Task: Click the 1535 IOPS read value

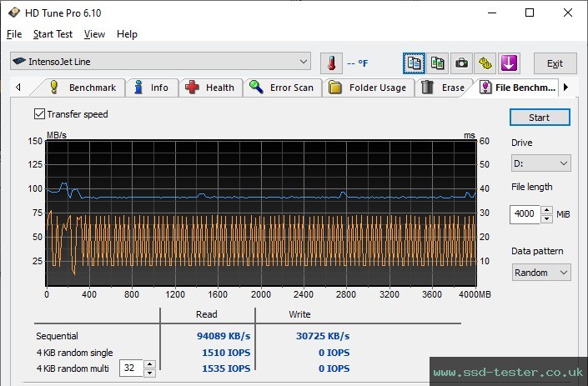Action: 226,368
